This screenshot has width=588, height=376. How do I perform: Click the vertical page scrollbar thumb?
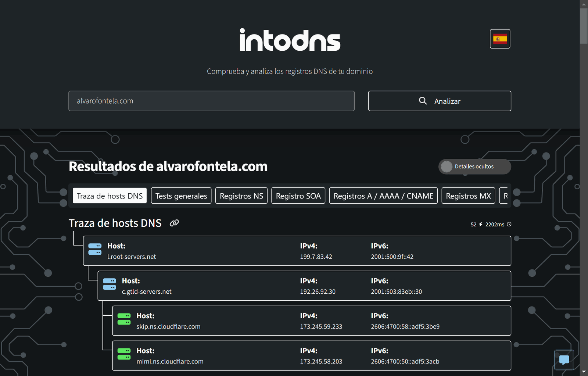tap(584, 26)
